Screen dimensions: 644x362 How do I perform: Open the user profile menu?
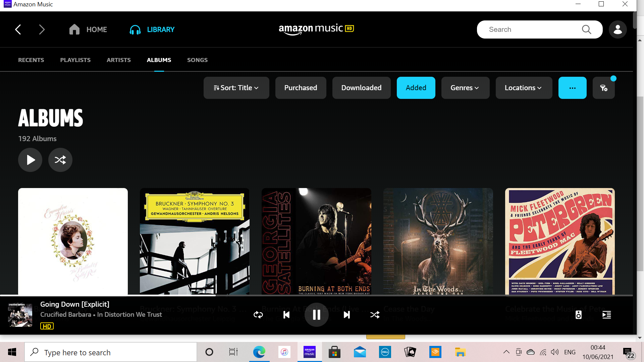(618, 29)
